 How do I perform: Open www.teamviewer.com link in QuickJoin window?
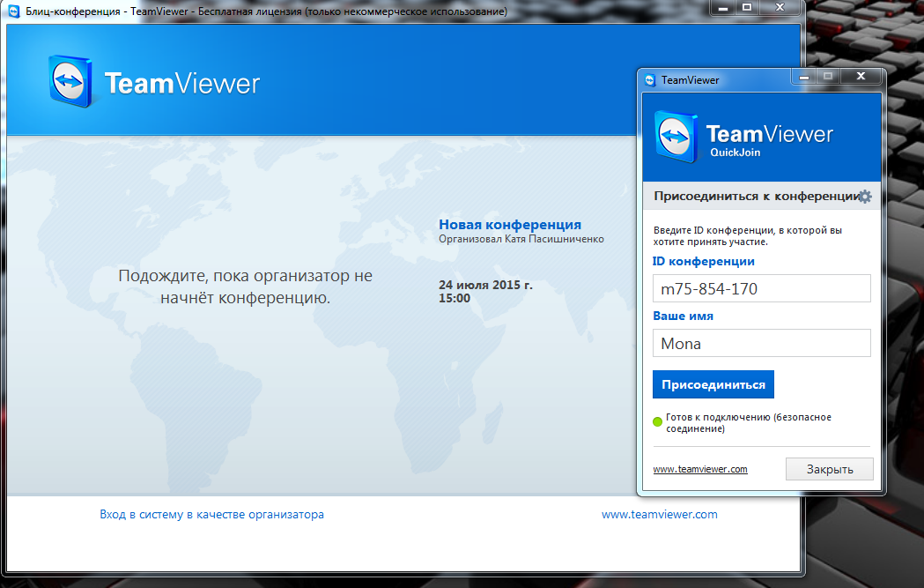click(x=700, y=469)
